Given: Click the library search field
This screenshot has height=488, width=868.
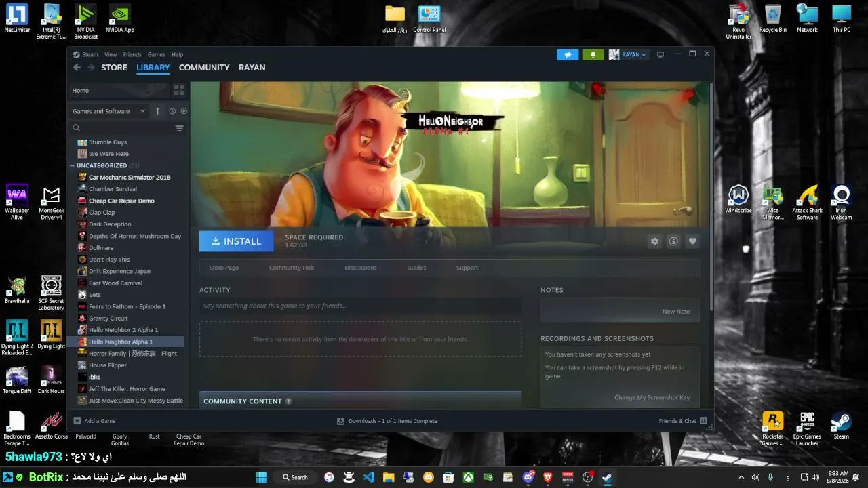Looking at the screenshot, I should pos(122,128).
